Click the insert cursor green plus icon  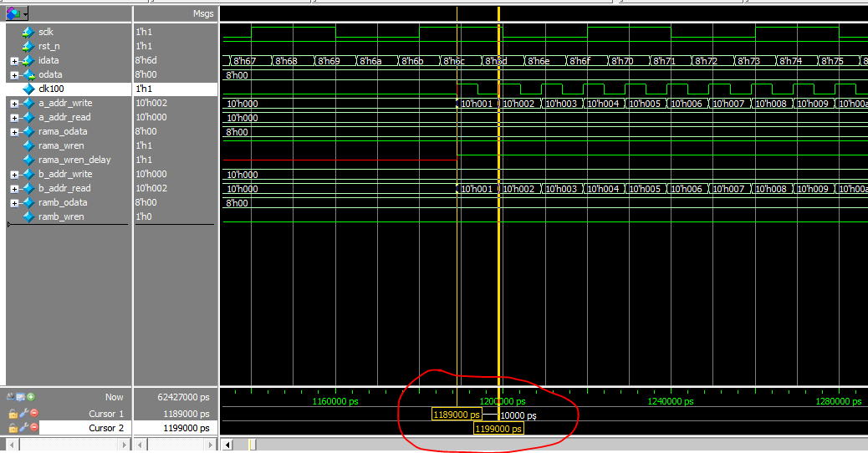click(31, 397)
